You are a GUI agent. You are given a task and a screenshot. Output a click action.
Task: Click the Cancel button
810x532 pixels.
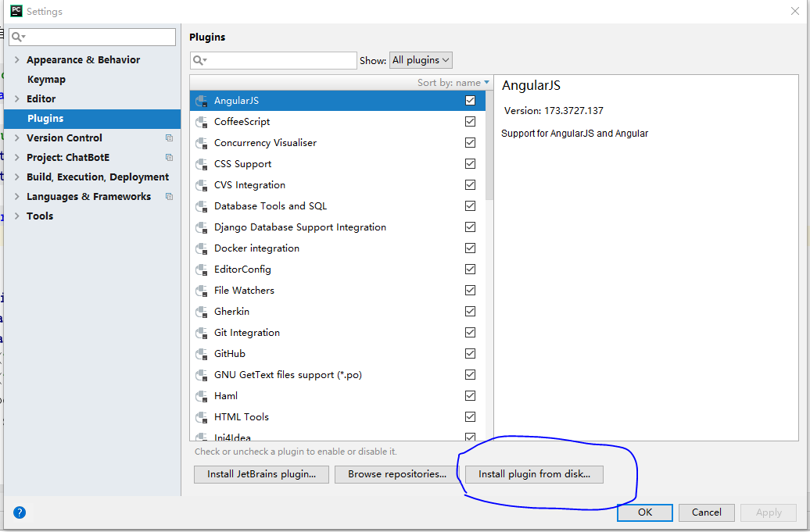[x=707, y=512]
